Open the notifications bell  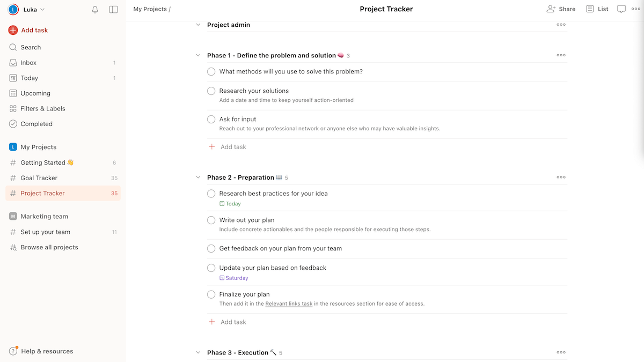click(x=94, y=9)
